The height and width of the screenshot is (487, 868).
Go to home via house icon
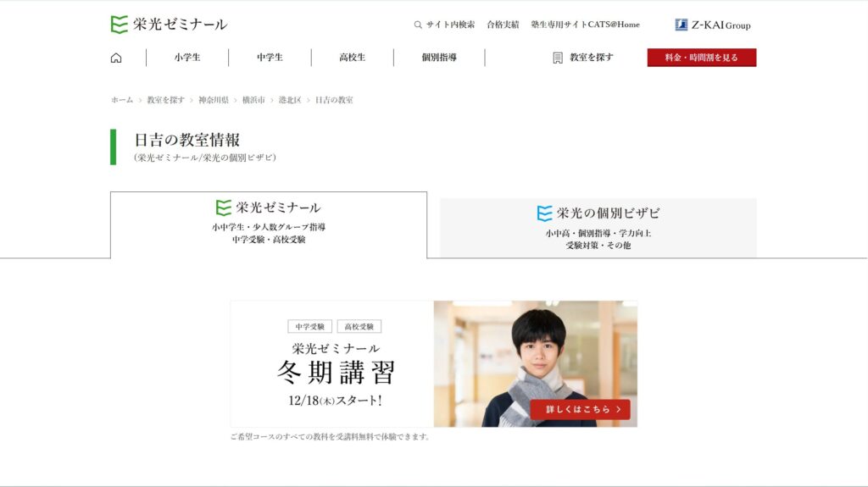115,58
